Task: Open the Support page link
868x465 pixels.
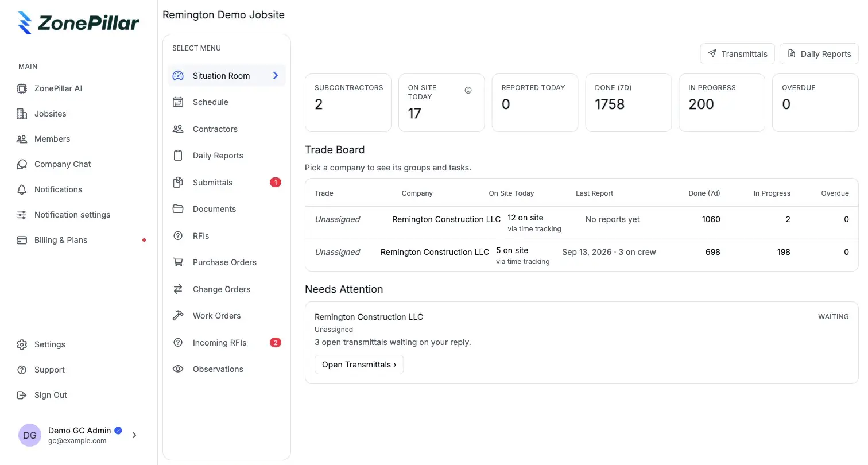Action: coord(49,370)
